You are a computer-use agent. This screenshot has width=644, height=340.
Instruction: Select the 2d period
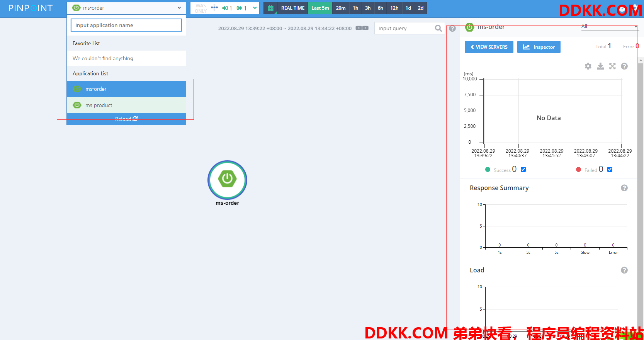point(421,8)
